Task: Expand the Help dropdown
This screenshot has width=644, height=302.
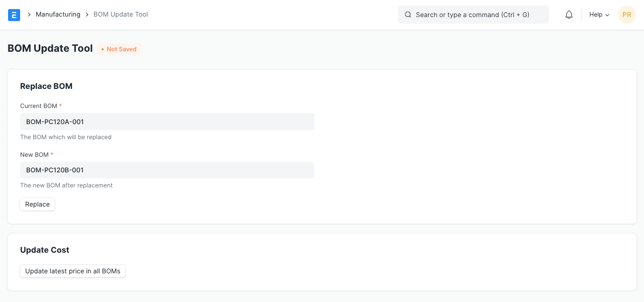Action: 599,15
